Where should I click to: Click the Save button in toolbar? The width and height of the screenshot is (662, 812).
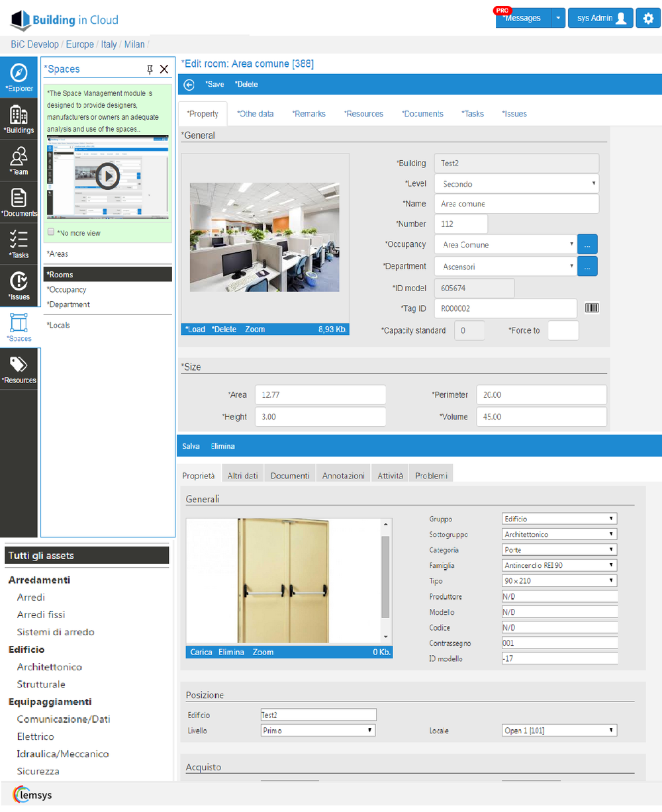[214, 85]
